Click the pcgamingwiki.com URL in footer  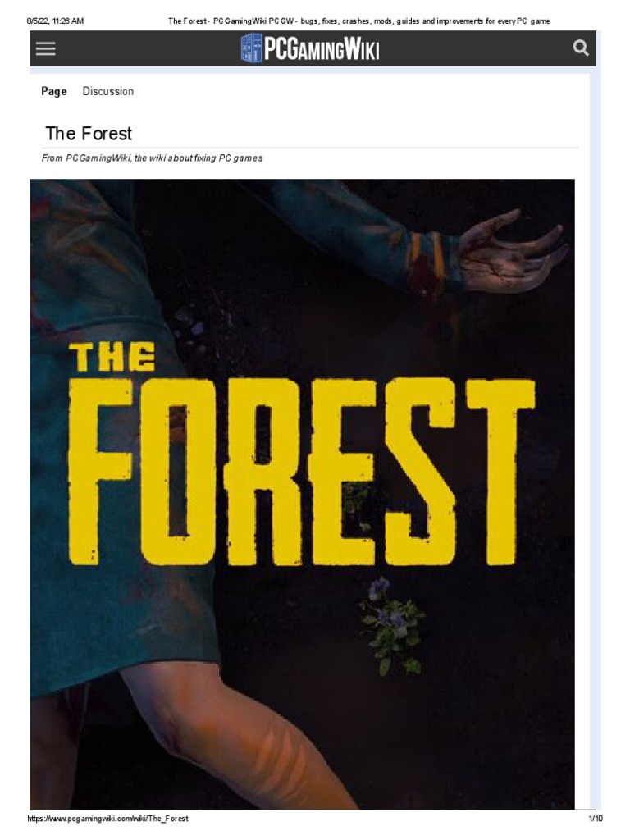point(108,819)
